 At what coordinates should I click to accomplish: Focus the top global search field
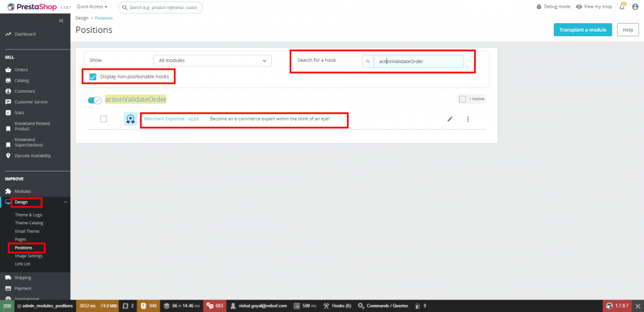pos(160,7)
